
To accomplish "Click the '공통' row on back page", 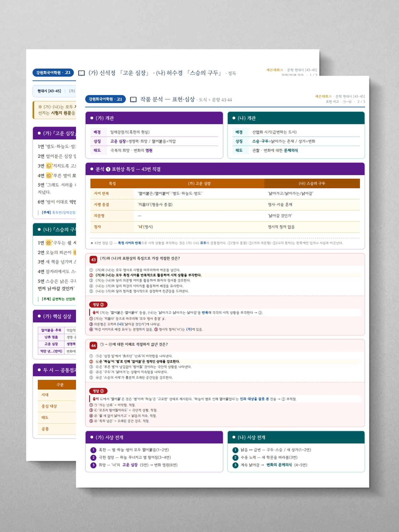I will (x=57, y=429).
